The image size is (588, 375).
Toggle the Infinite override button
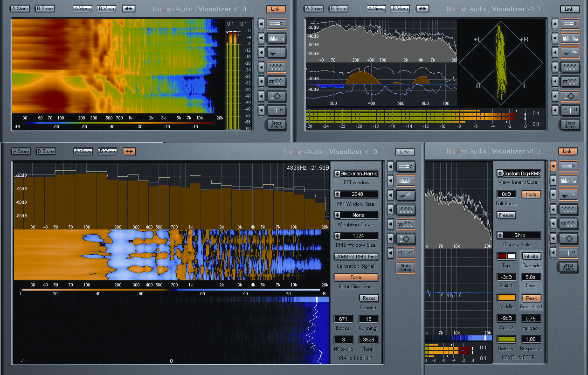[531, 256]
